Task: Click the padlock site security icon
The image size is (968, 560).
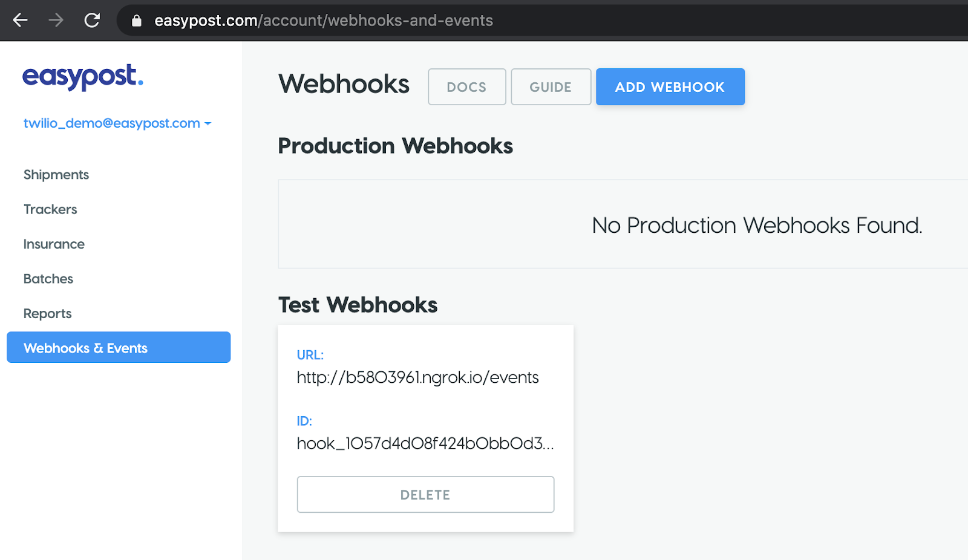Action: click(137, 21)
